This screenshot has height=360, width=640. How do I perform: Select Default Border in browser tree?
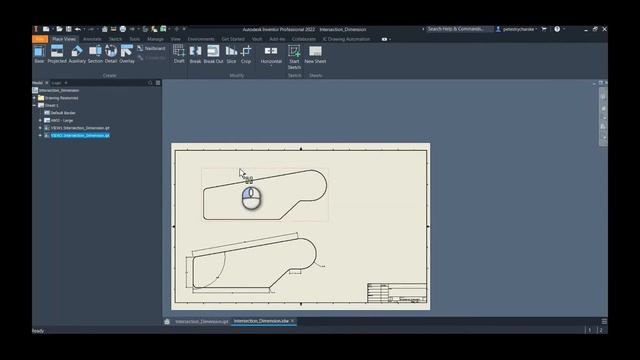pos(63,113)
